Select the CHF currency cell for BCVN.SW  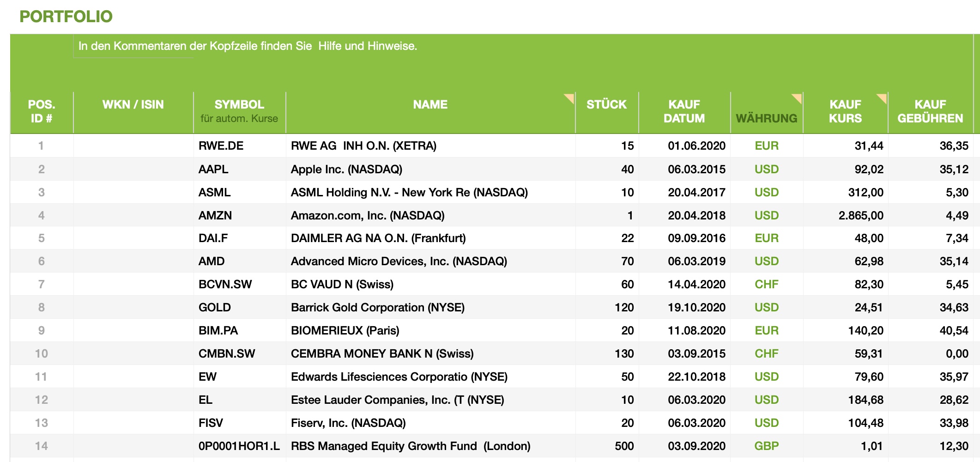[x=766, y=284]
